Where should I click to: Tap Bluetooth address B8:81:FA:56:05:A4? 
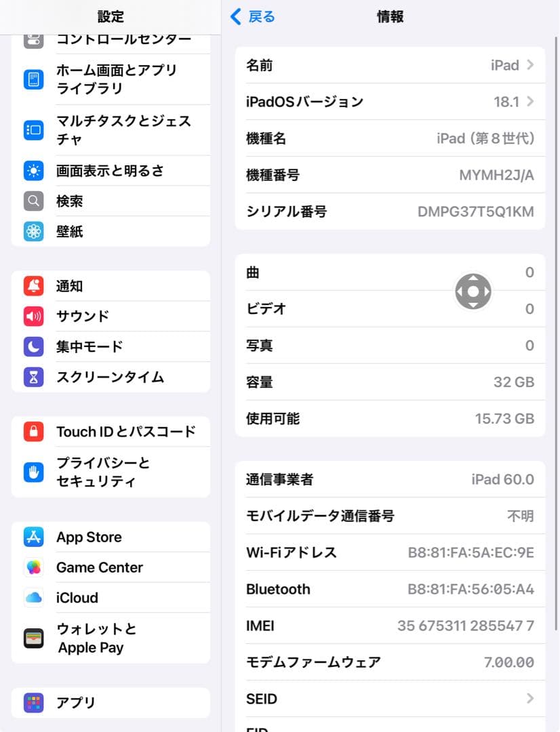click(x=471, y=589)
